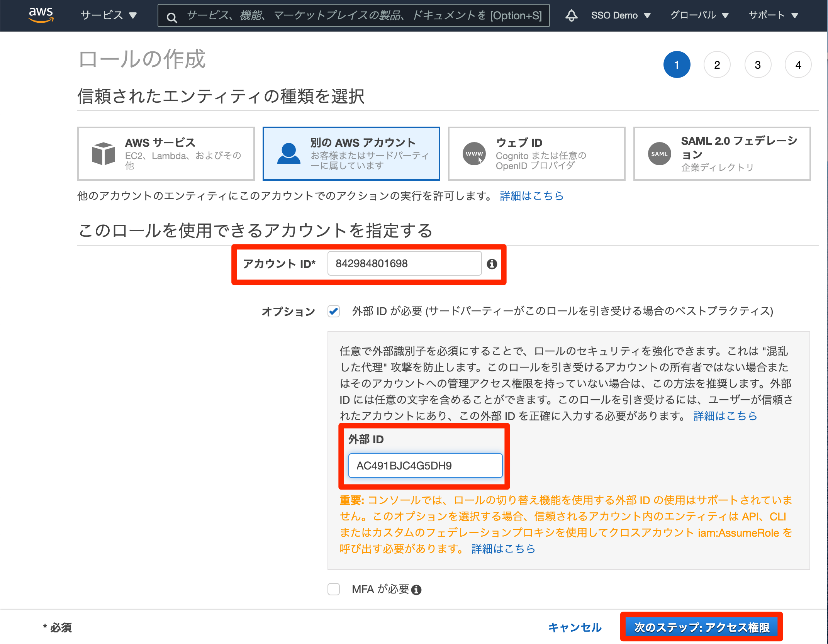Go to wizard step 4
Image resolution: width=828 pixels, height=644 pixels.
click(798, 64)
